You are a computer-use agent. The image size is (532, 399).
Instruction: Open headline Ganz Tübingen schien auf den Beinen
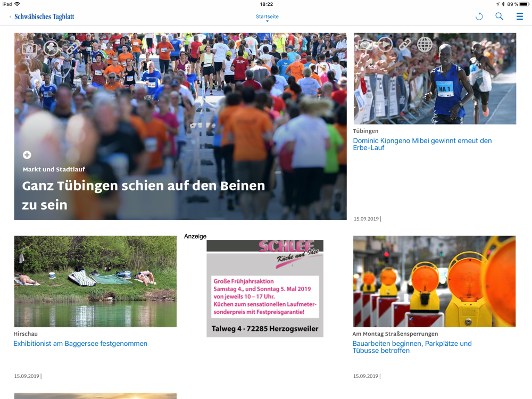tap(144, 195)
